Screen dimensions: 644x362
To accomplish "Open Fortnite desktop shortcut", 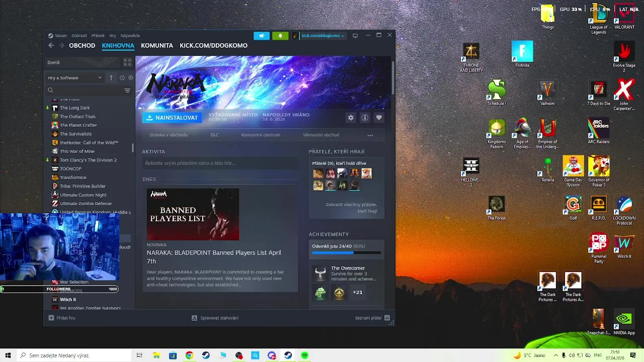I will coord(522,54).
